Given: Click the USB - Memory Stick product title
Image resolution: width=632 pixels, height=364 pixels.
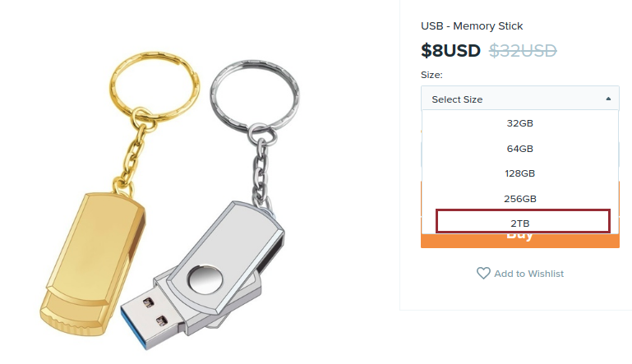Looking at the screenshot, I should (472, 26).
